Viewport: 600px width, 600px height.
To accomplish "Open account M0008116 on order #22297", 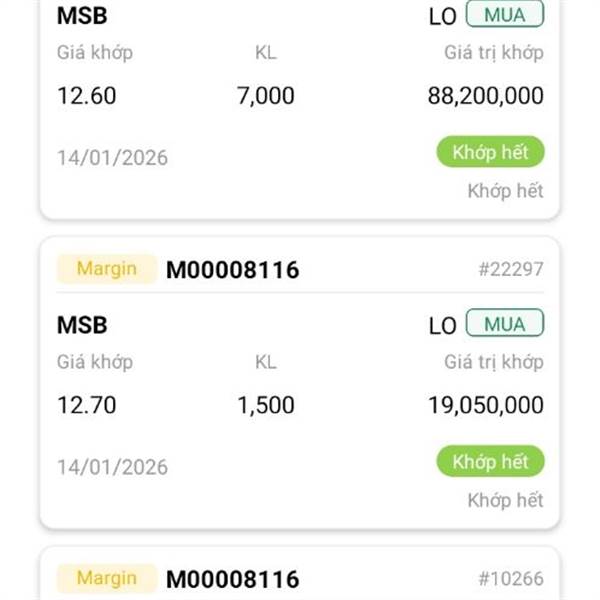I will [232, 270].
